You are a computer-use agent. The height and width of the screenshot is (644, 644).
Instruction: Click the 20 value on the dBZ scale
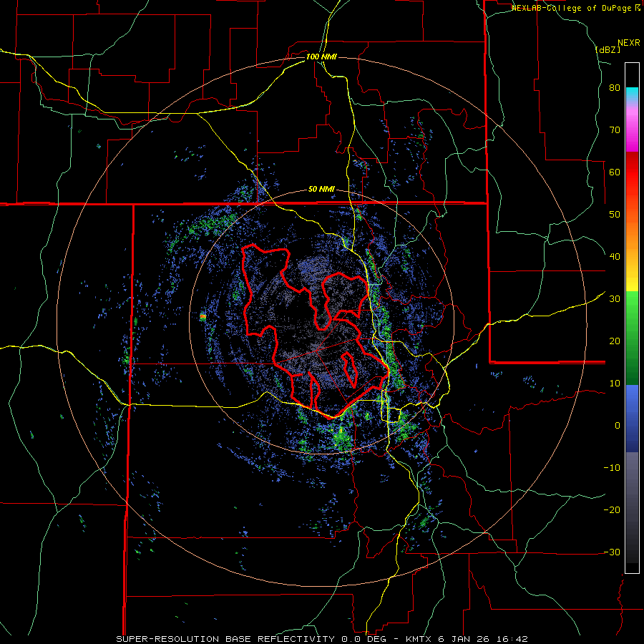615,341
